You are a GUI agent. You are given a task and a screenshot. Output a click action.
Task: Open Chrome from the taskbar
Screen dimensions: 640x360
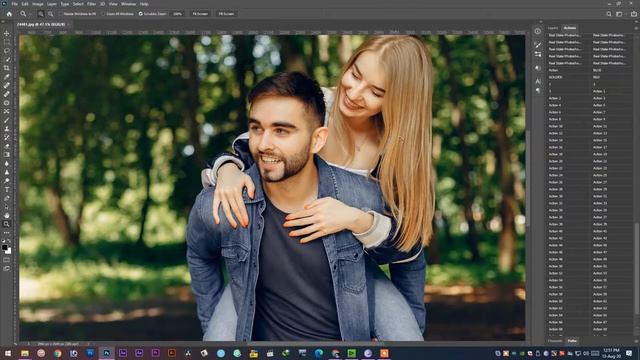(x=58, y=353)
